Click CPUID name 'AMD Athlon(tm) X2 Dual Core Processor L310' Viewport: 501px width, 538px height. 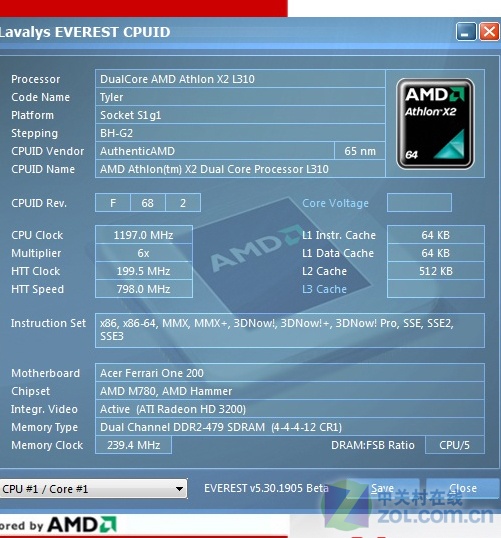coord(240,169)
